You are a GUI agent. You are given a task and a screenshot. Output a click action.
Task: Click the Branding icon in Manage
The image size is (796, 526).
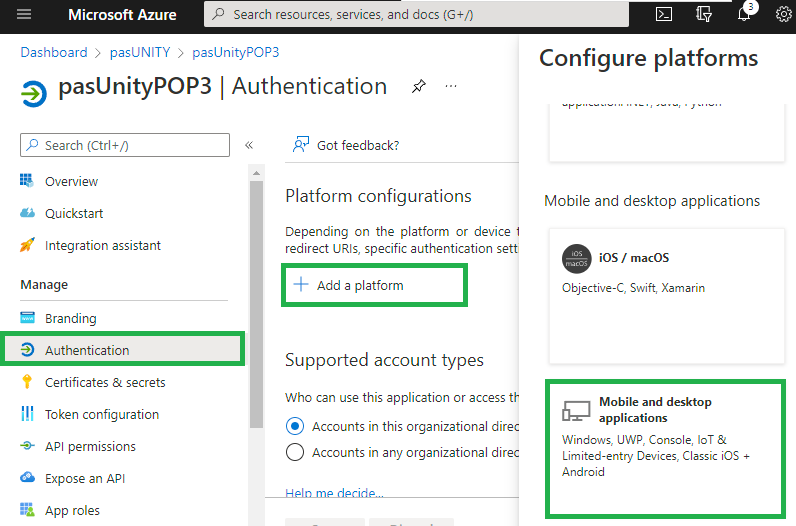pyautogui.click(x=27, y=318)
